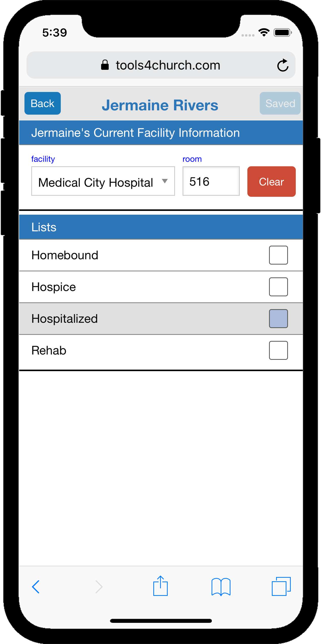Open the facility dropdown showing Medical City Hospital

click(96, 181)
